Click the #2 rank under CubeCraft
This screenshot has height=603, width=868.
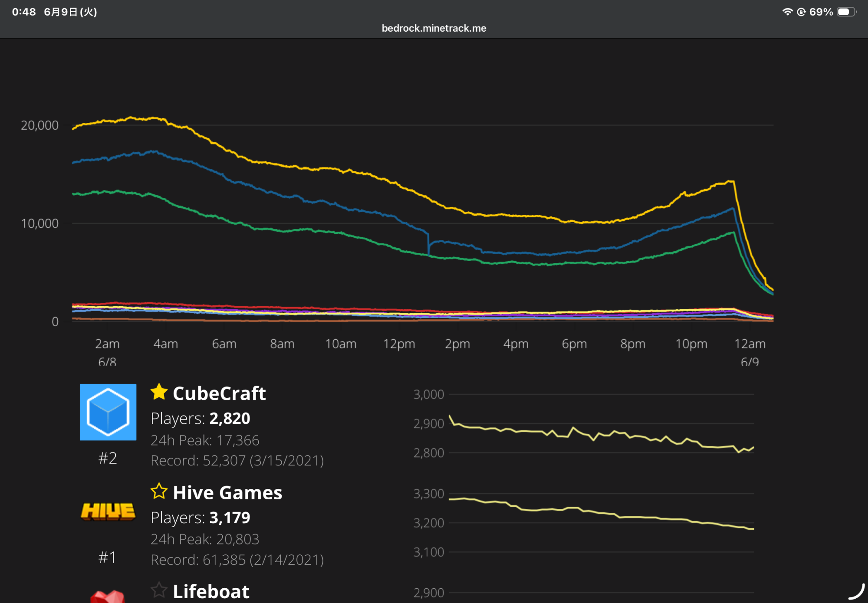(x=108, y=458)
